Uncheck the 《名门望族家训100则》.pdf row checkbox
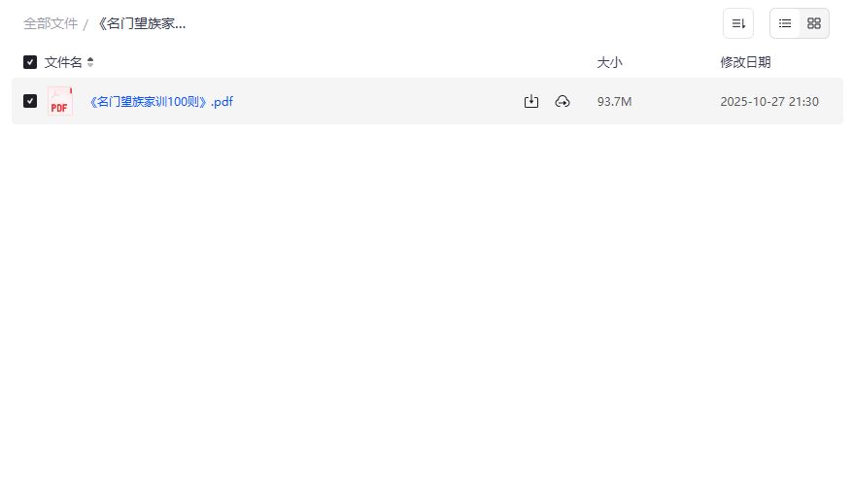 point(30,101)
